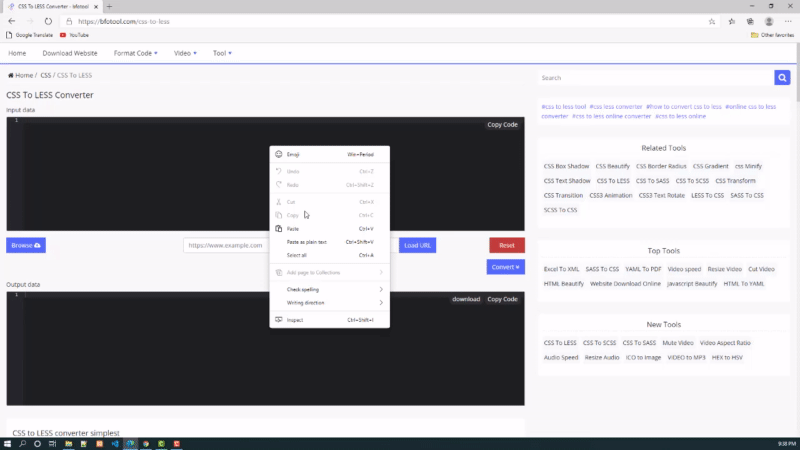Click the browser back arrow
This screenshot has width=800, height=450.
point(12,20)
